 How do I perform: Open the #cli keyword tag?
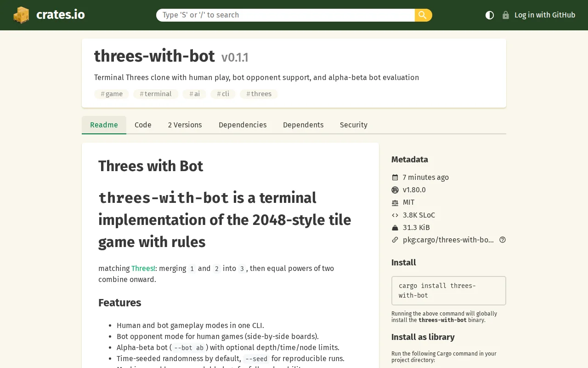click(x=223, y=94)
